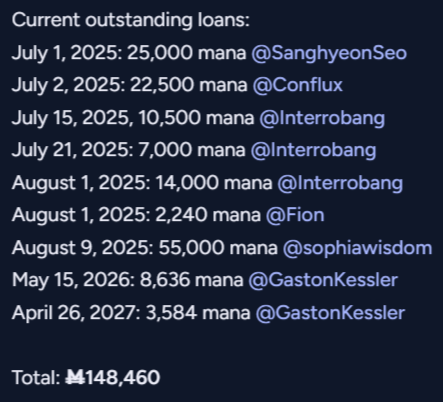This screenshot has width=443, height=402.
Task: Click the "August 9, 2025" date text
Action: 80,248
